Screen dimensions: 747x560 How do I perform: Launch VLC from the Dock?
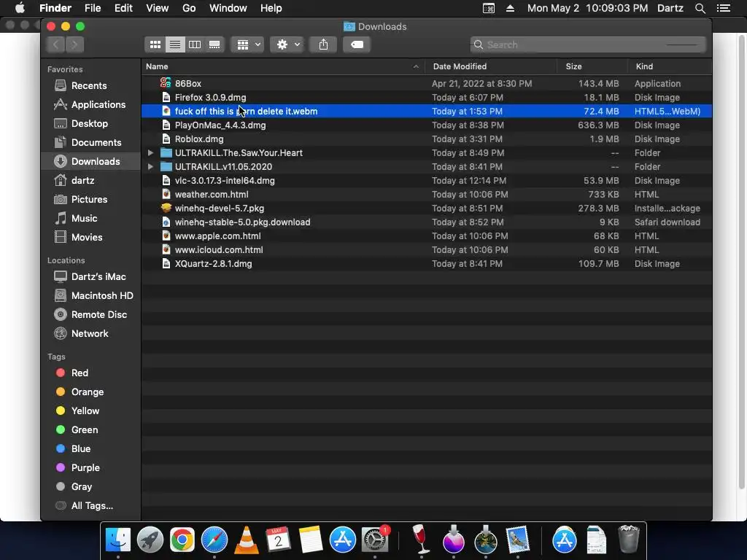tap(247, 540)
